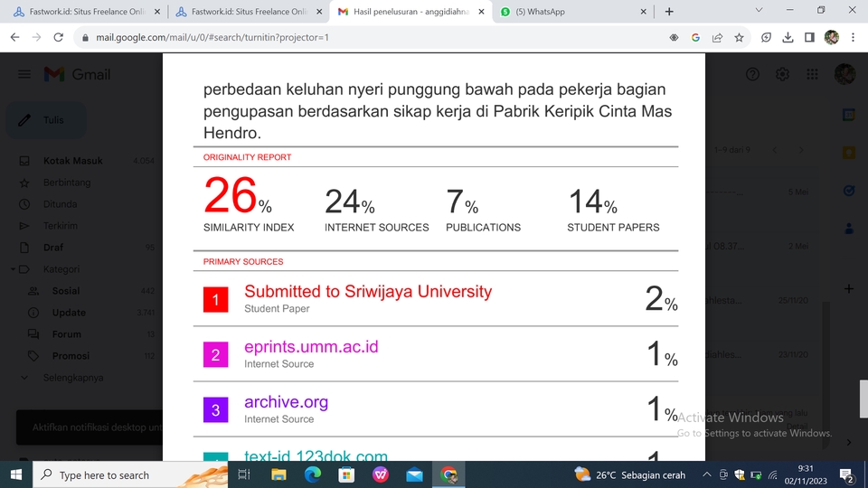Open Google apps grid
The width and height of the screenshot is (868, 488).
pyautogui.click(x=812, y=74)
